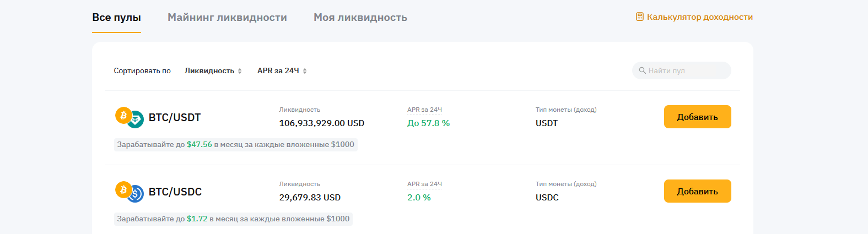
Task: Open the Моя ликвидность tab
Action: pyautogui.click(x=360, y=18)
